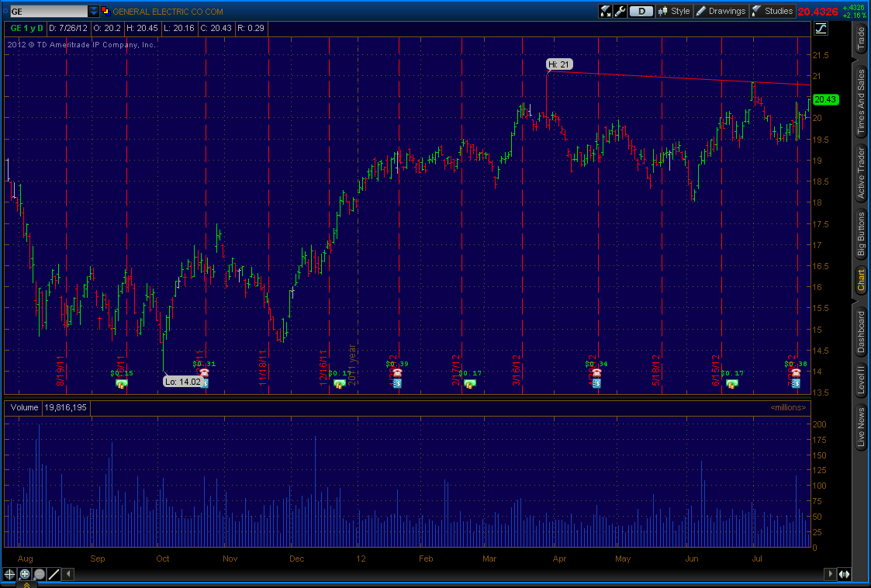Open the symbol link color picker icon
Image resolution: width=871 pixels, height=588 pixels.
105,11
